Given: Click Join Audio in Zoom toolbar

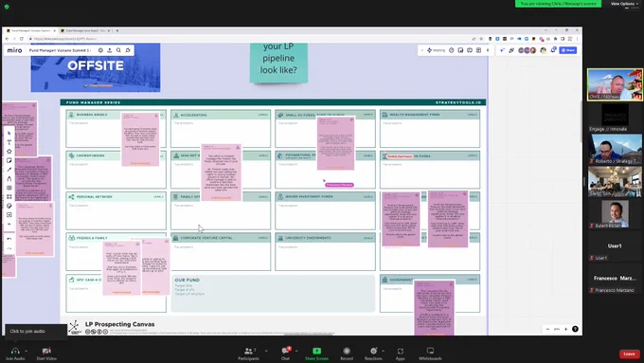Looking at the screenshot, I should pos(15,354).
